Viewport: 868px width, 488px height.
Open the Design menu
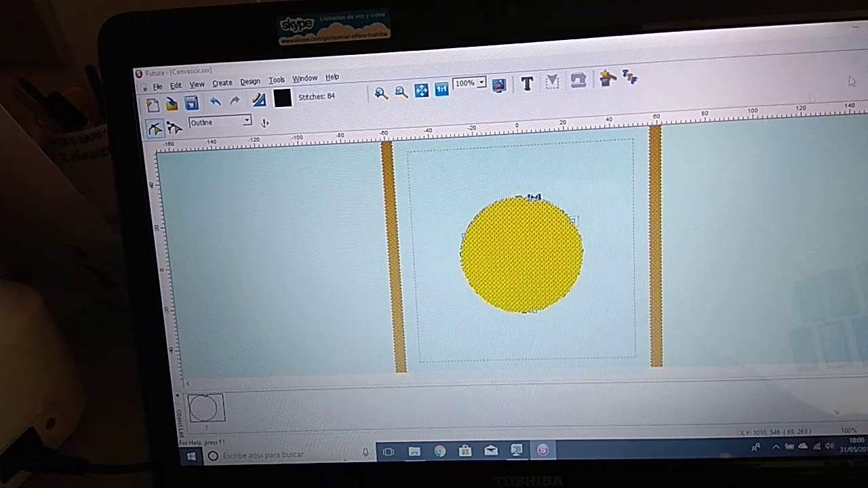pos(250,81)
